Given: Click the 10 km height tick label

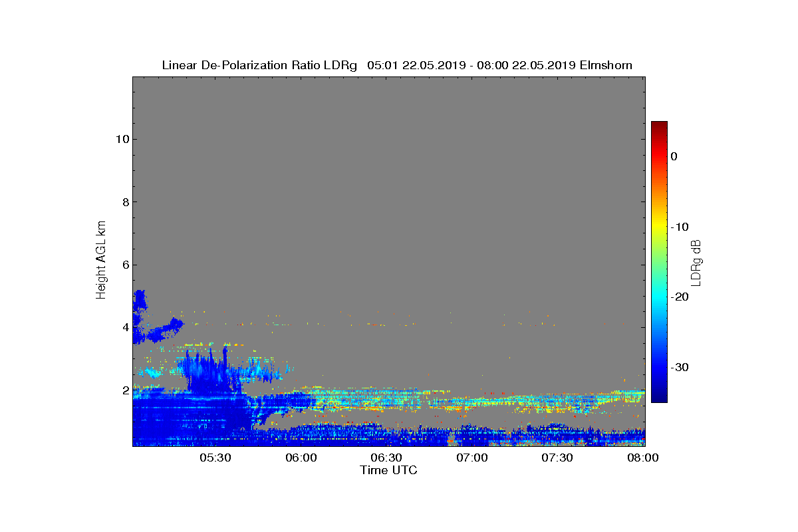Looking at the screenshot, I should [120, 139].
